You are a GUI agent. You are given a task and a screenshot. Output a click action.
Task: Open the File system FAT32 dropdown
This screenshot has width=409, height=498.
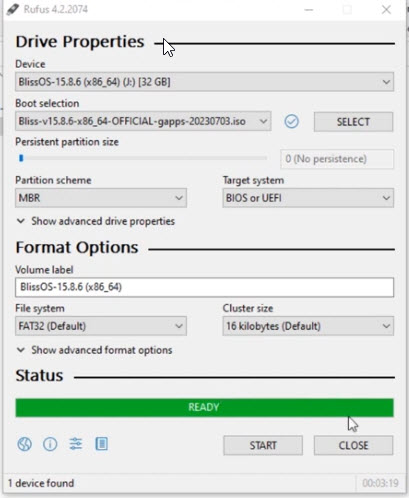pos(101,326)
